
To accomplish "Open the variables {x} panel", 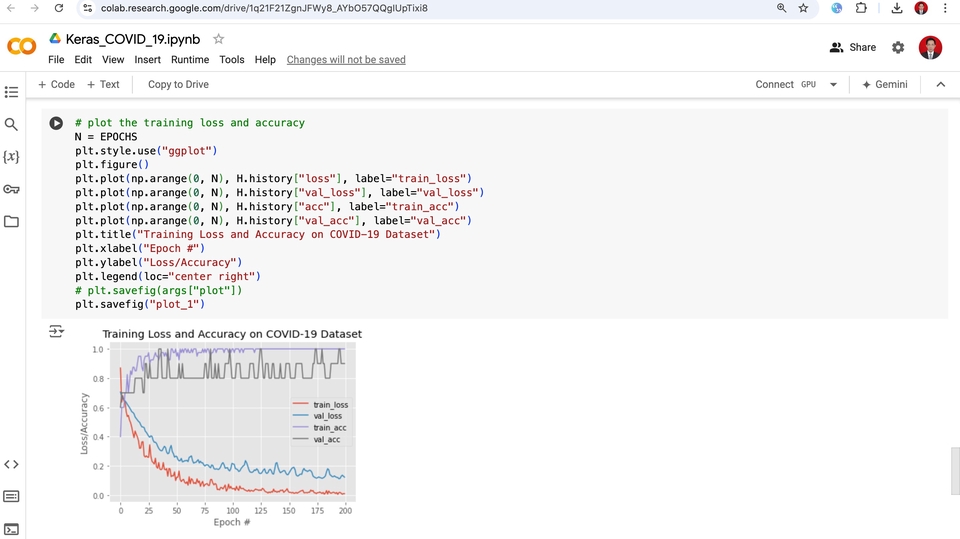I will 12,157.
